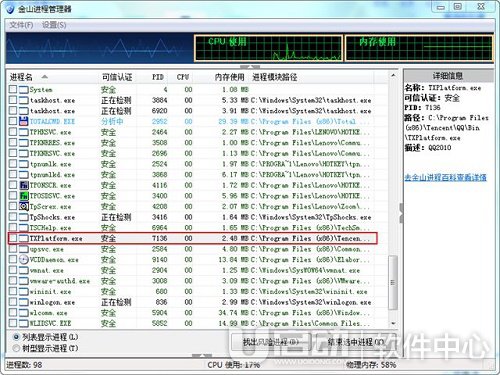Image resolution: width=500 pixels, height=375 pixels.
Task: Click the System process icon
Action: pyautogui.click(x=24, y=89)
